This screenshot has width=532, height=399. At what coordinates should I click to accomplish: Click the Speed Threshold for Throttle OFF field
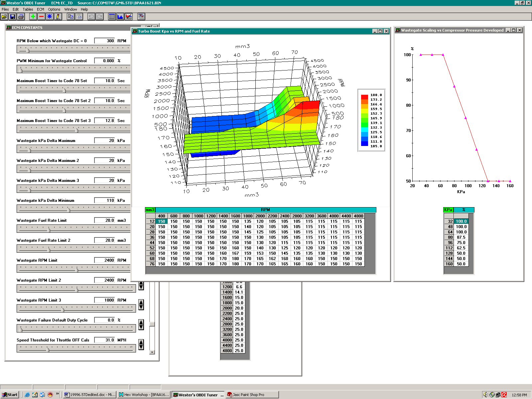(104, 340)
